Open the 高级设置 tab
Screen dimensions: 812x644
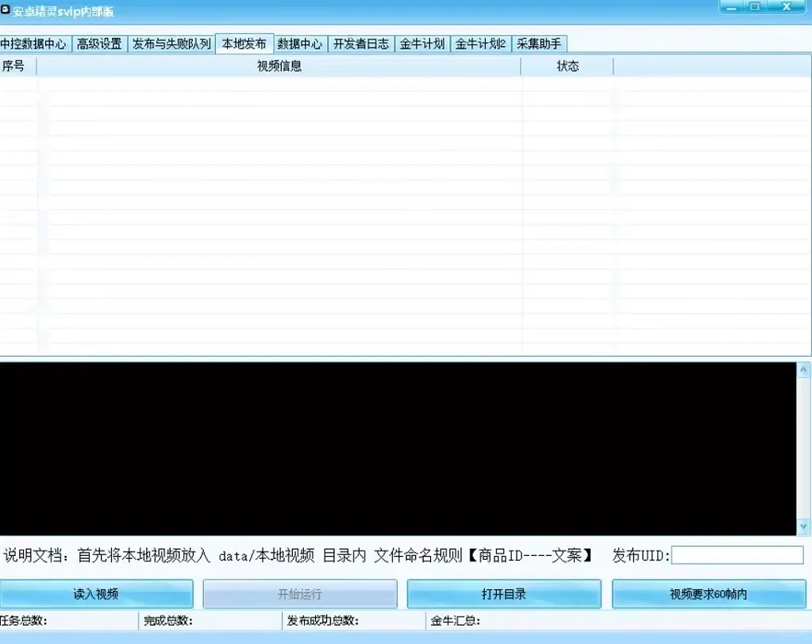(99, 44)
